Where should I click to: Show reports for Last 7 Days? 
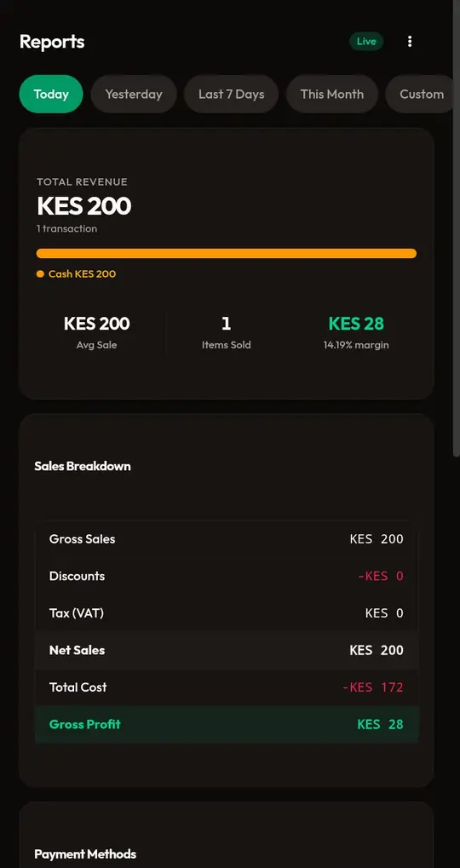click(x=232, y=94)
